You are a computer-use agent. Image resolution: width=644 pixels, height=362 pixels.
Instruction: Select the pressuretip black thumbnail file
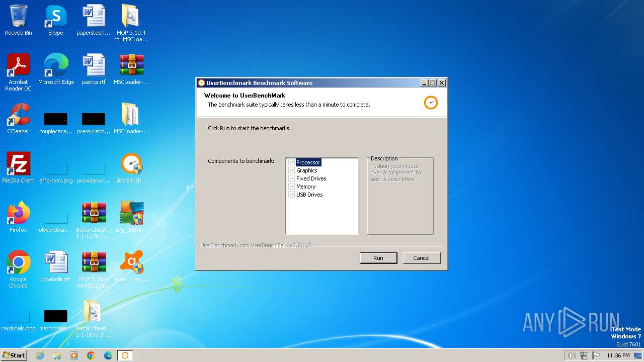click(94, 123)
